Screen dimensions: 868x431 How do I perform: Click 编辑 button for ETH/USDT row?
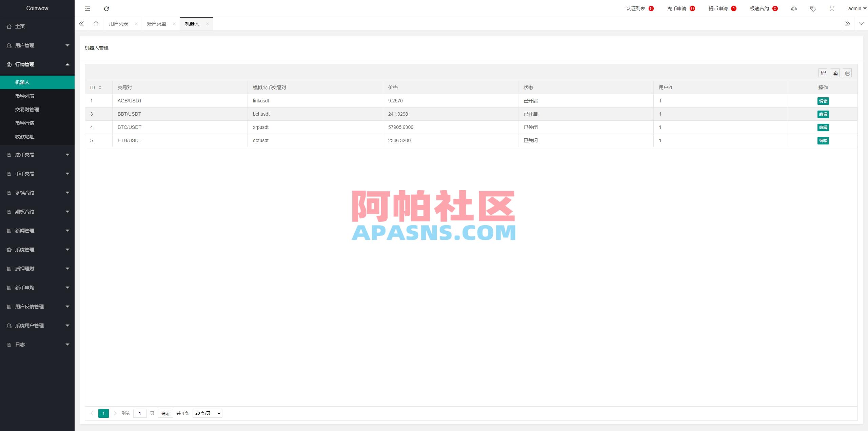click(823, 141)
